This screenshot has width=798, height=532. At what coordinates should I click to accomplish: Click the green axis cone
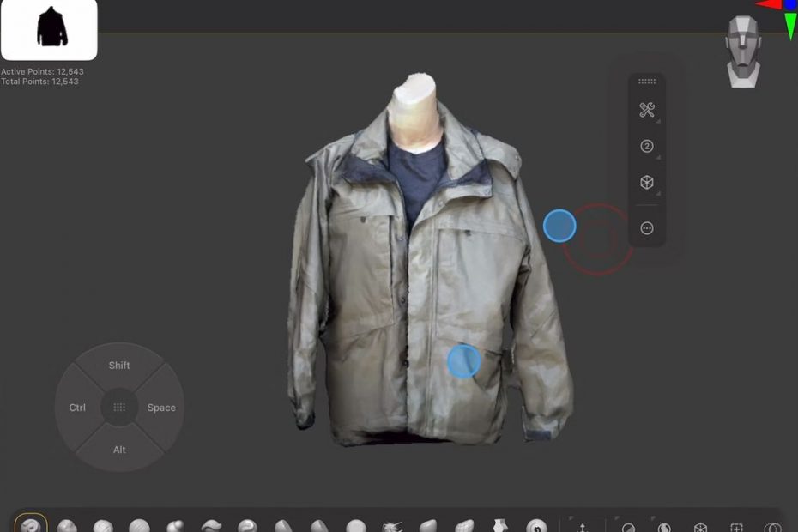pos(790,26)
